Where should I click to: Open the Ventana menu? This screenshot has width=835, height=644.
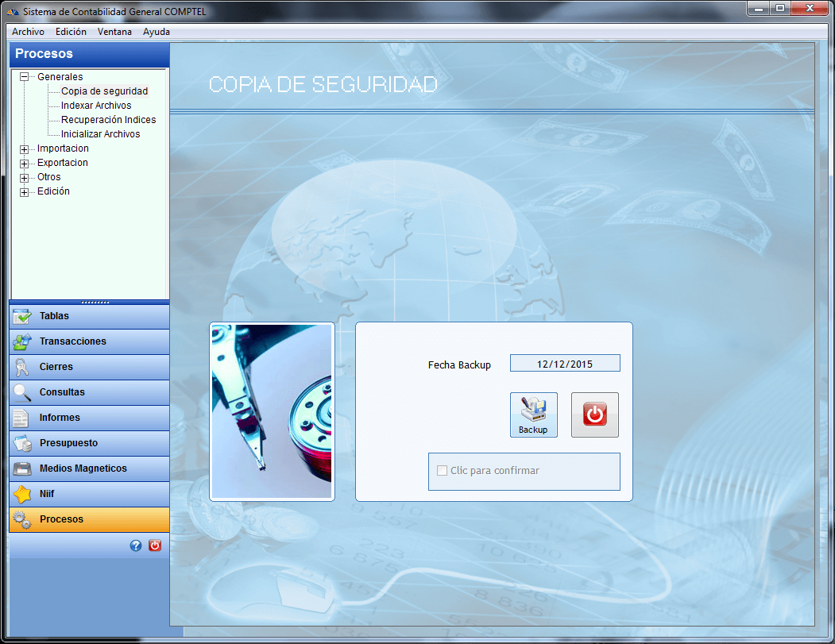(114, 32)
